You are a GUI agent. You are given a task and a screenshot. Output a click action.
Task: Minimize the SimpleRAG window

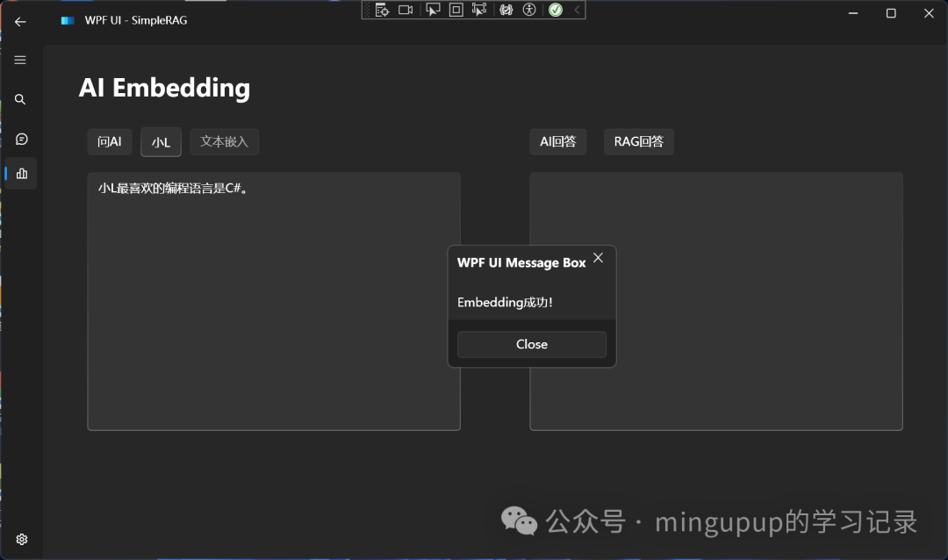click(x=853, y=13)
